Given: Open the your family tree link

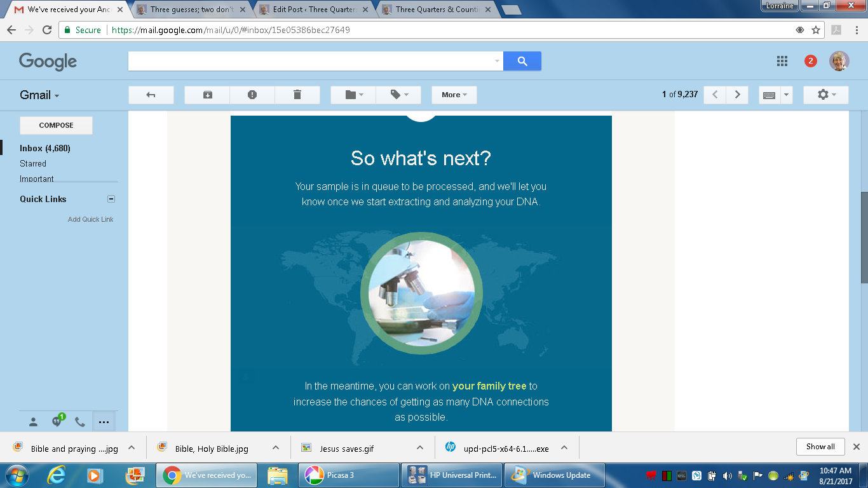Looking at the screenshot, I should click(x=489, y=386).
